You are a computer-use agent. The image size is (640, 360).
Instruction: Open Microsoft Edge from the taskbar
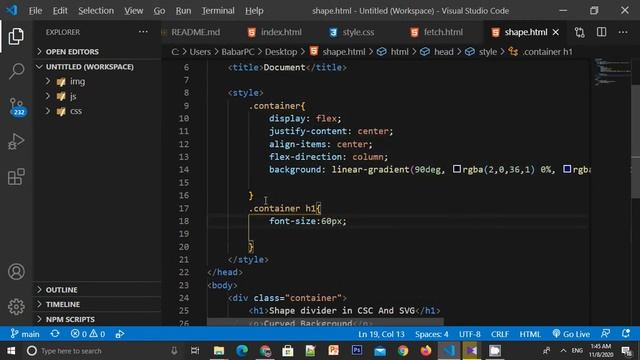242,351
